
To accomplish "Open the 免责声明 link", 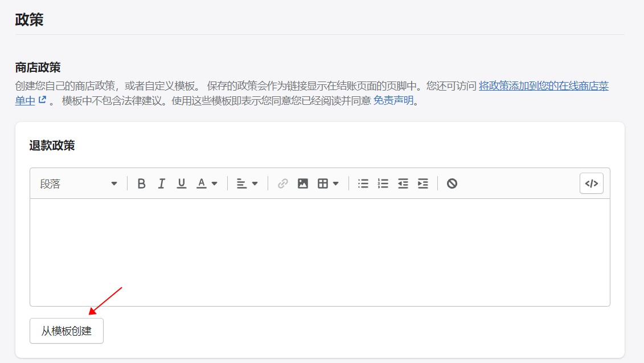I will pyautogui.click(x=393, y=100).
